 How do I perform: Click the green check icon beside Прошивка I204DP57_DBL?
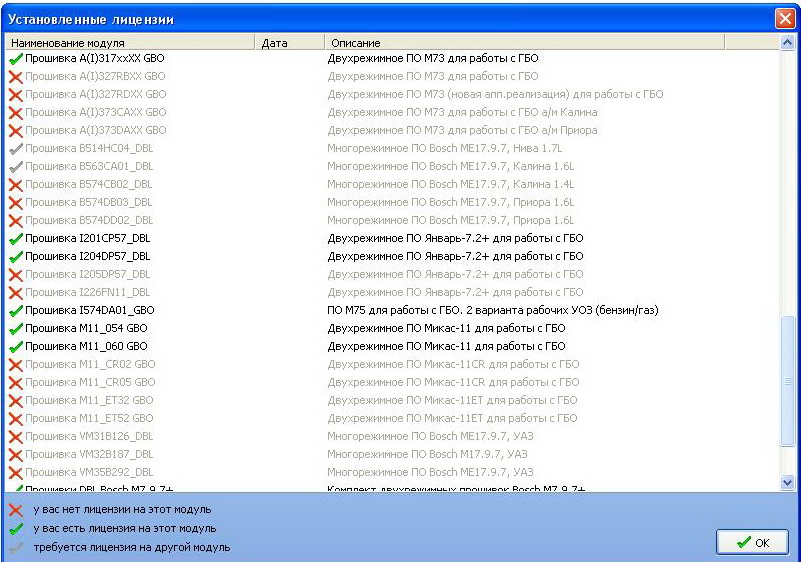[16, 256]
